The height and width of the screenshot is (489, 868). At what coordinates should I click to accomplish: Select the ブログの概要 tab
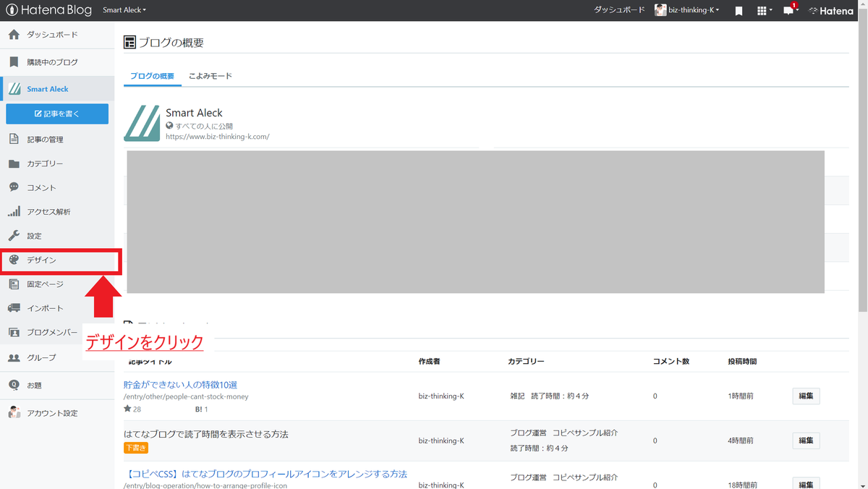point(152,76)
